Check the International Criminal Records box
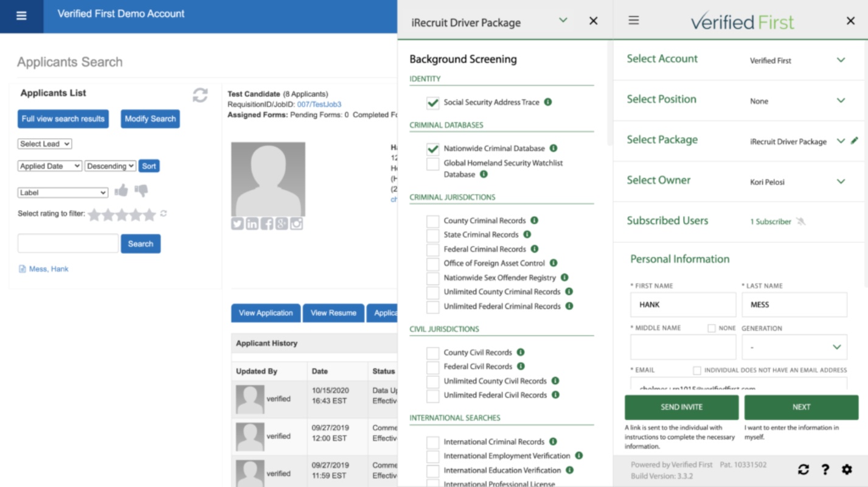The image size is (868, 487). (432, 443)
